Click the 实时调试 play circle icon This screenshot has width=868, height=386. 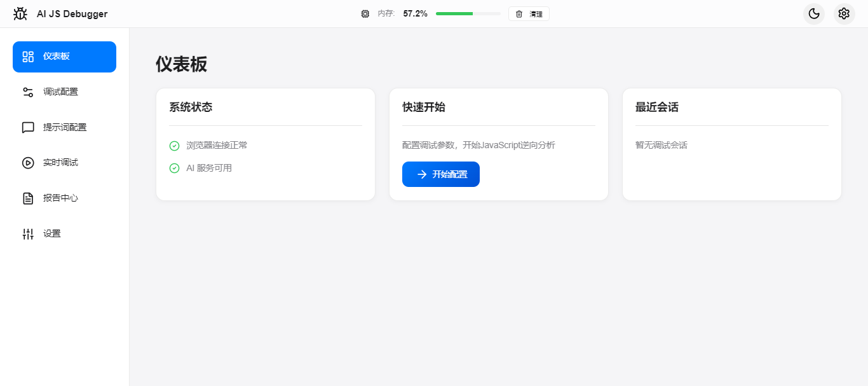click(x=28, y=163)
